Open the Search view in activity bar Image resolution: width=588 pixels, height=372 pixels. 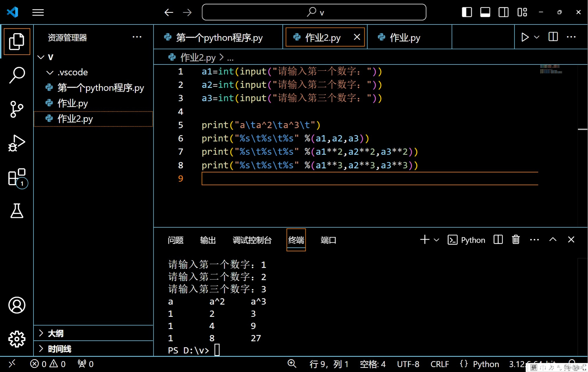[17, 75]
